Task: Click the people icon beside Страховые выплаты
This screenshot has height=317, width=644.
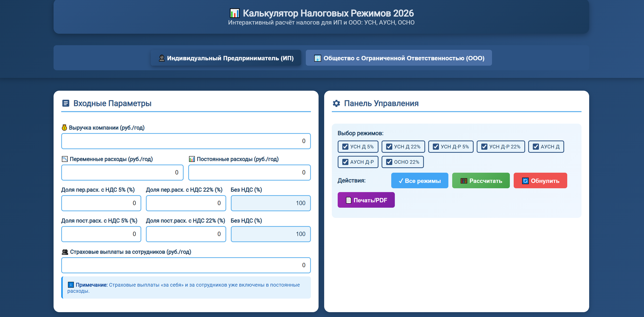Action: 65,252
